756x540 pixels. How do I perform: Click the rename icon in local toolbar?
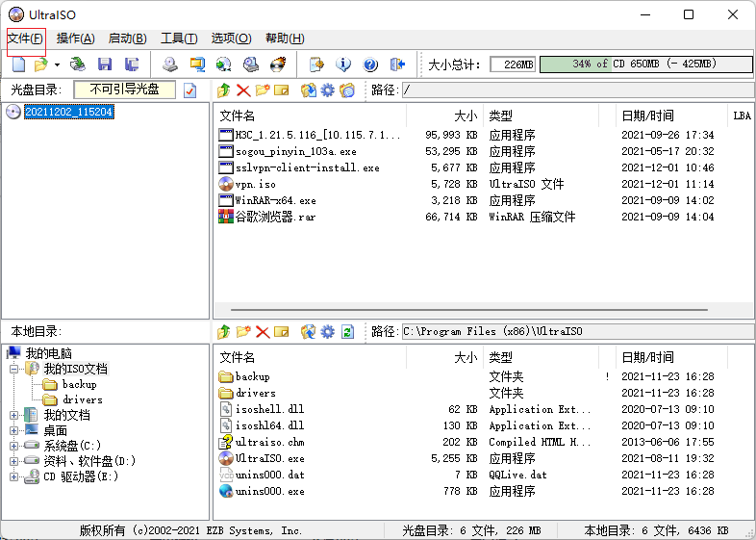pyautogui.click(x=282, y=331)
